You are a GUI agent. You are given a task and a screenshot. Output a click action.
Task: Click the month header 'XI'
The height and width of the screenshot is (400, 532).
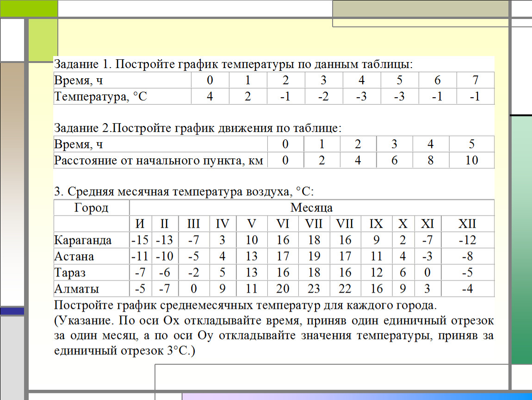(x=427, y=224)
